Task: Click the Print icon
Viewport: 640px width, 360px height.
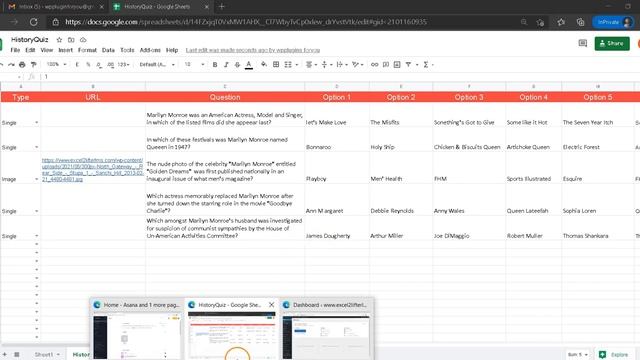Action: pyautogui.click(x=22, y=64)
